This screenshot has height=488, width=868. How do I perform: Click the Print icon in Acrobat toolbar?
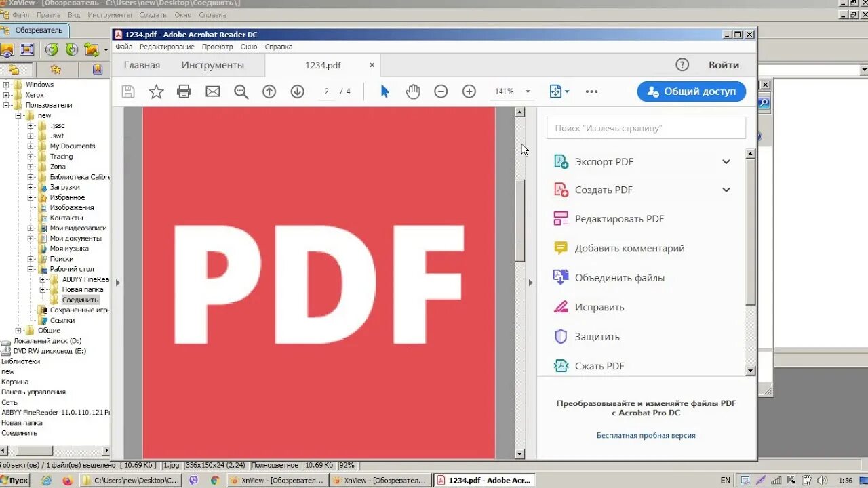[184, 91]
